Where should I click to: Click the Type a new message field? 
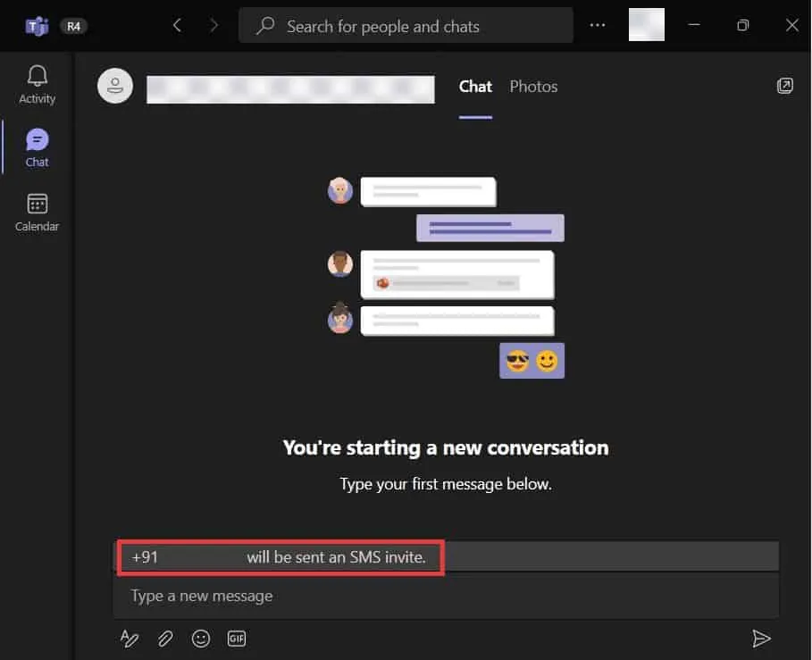445,596
